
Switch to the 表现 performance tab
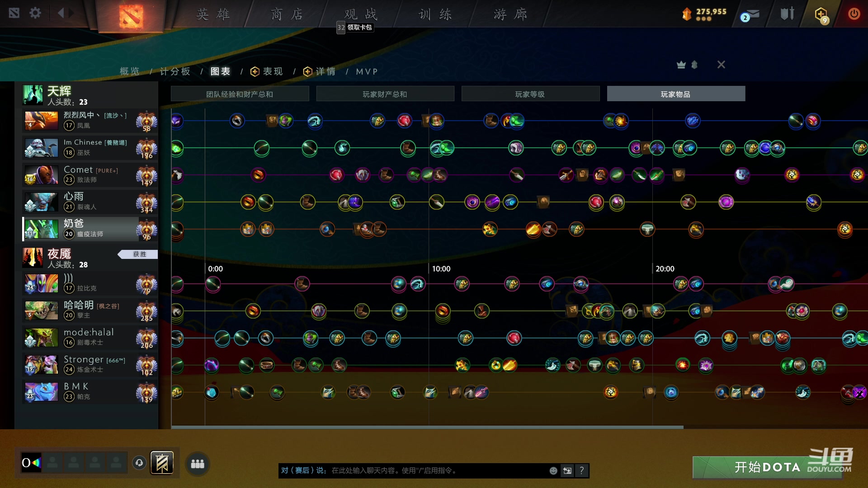pyautogui.click(x=267, y=71)
